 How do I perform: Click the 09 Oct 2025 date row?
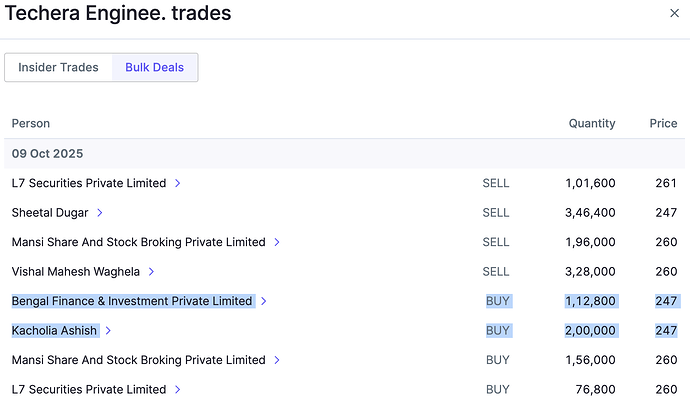pos(47,154)
